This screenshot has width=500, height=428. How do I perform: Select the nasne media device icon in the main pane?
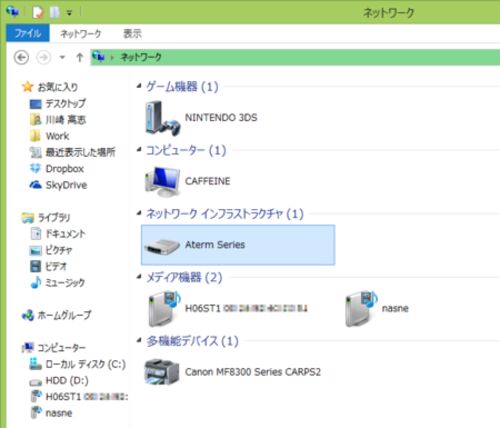click(x=361, y=308)
